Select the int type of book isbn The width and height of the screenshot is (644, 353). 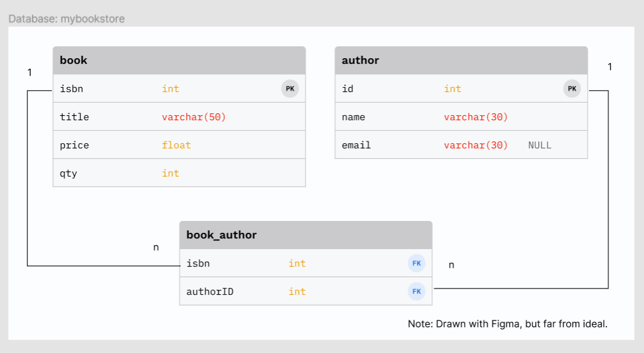(x=170, y=89)
